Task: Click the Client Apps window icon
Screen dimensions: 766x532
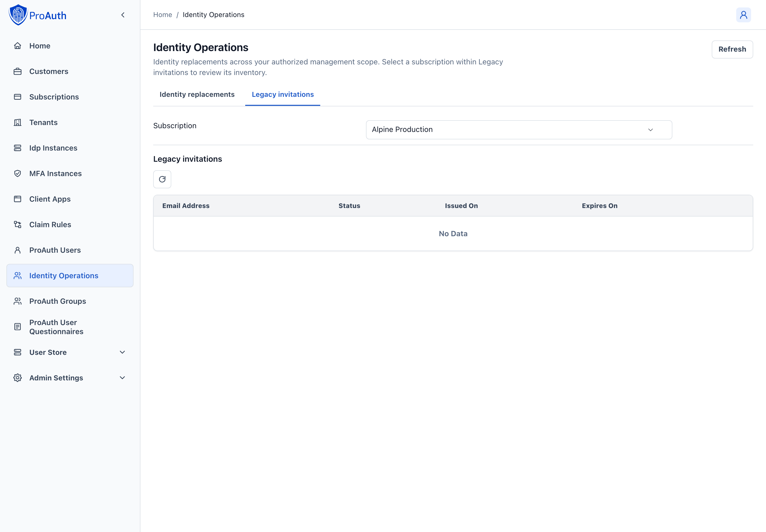Action: point(18,199)
